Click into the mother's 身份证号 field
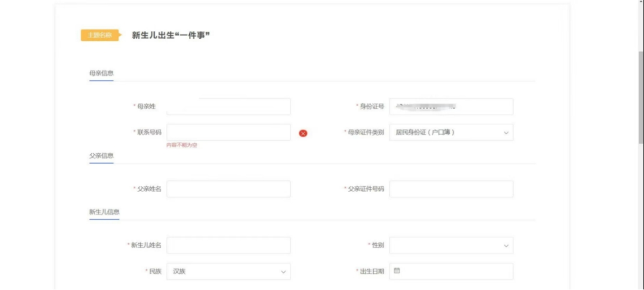This screenshot has width=644, height=290. point(451,107)
